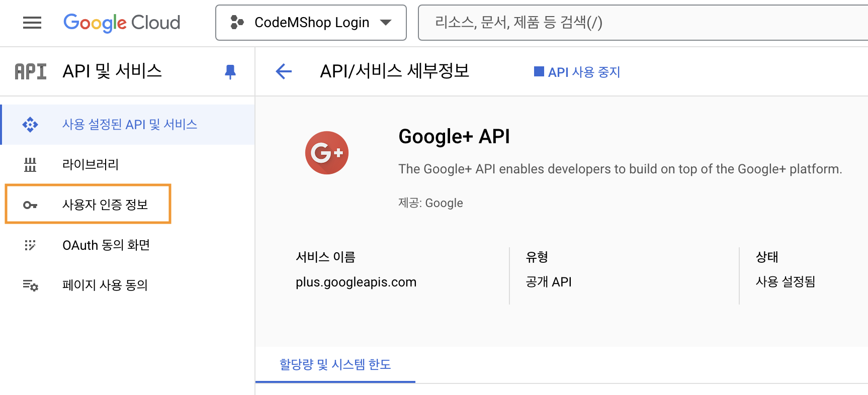
Task: Click the 유형 column label
Action: (x=537, y=257)
